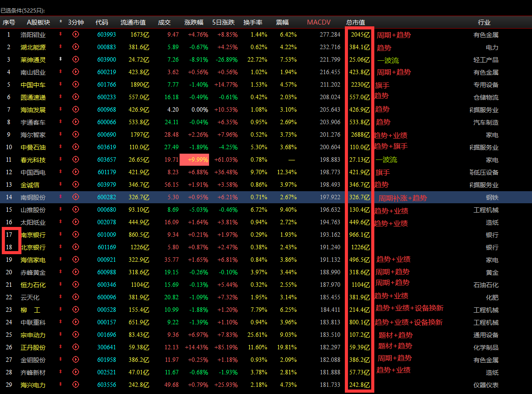The width and height of the screenshot is (532, 394).
Task: Click industry cell 黄金
Action: (492, 272)
